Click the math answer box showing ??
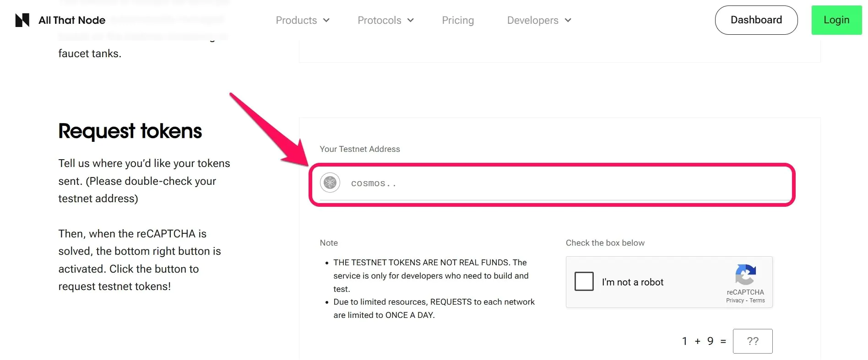The image size is (868, 360). [x=753, y=341]
